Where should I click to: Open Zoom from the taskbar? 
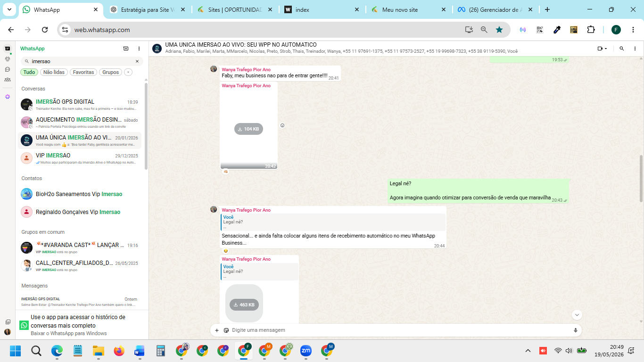(x=306, y=351)
